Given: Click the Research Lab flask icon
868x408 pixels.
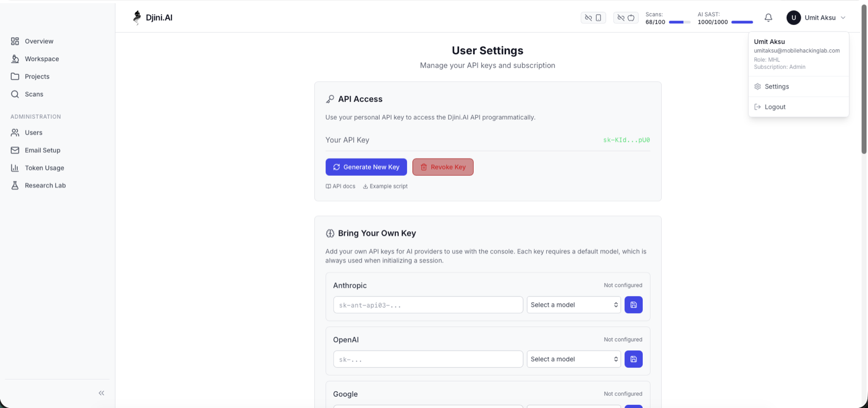Looking at the screenshot, I should (15, 186).
